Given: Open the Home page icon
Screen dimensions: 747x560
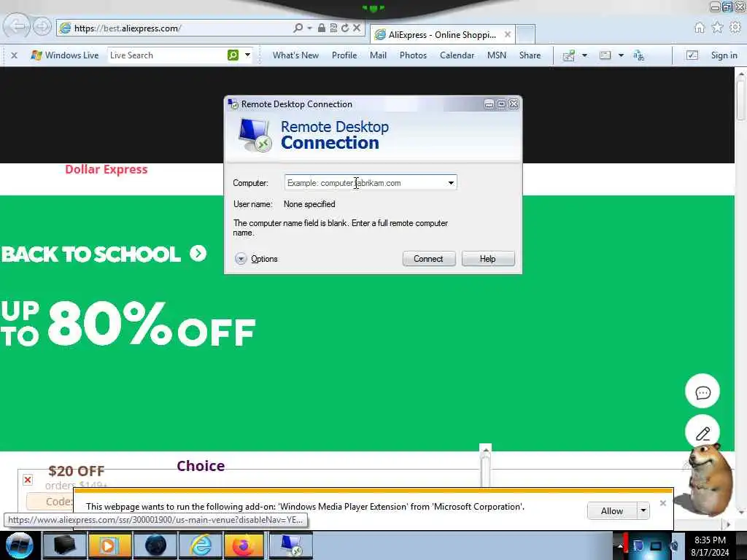Looking at the screenshot, I should coord(700,28).
